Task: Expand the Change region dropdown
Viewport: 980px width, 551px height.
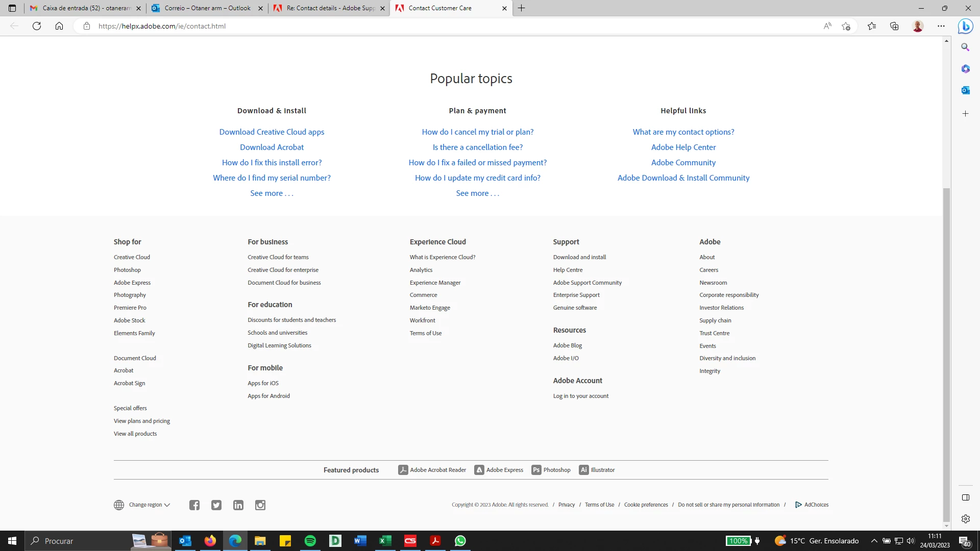Action: pyautogui.click(x=149, y=505)
